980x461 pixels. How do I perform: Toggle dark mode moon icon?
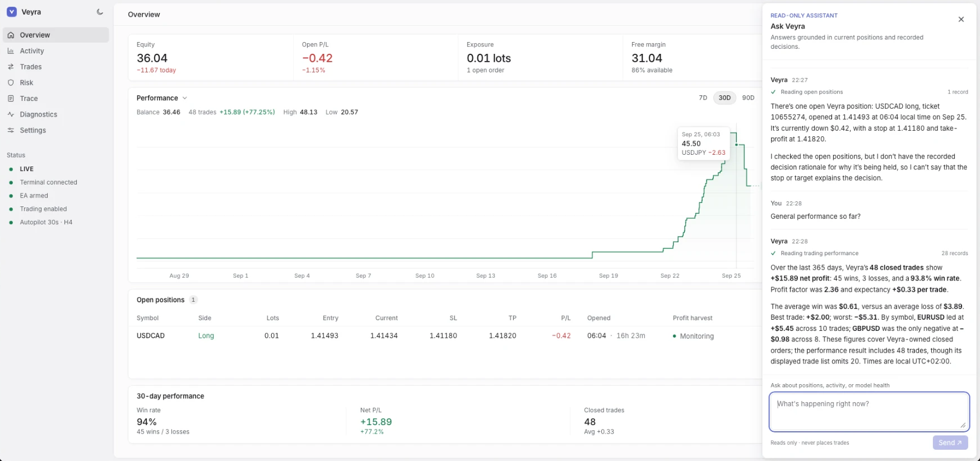pos(100,12)
